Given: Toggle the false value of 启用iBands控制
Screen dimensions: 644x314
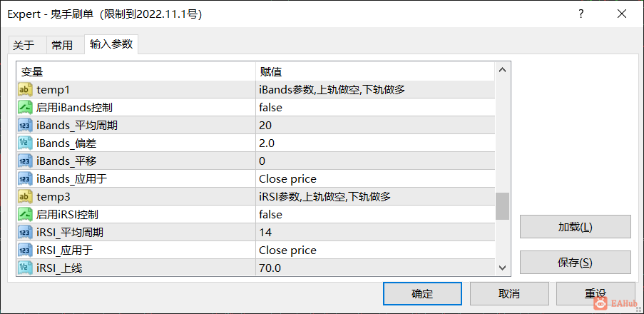Looking at the screenshot, I should point(374,108).
